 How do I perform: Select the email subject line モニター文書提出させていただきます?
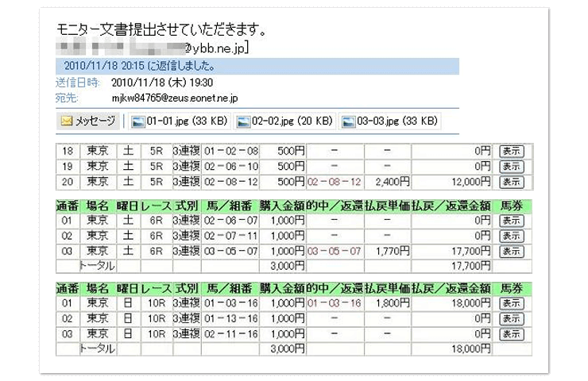tap(161, 30)
